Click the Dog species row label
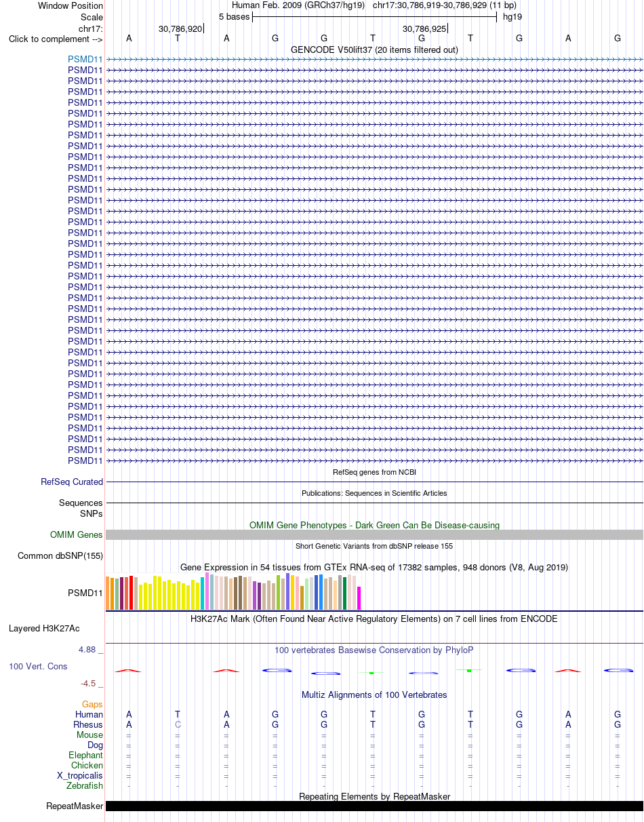The height and width of the screenshot is (822, 644). coord(95,745)
